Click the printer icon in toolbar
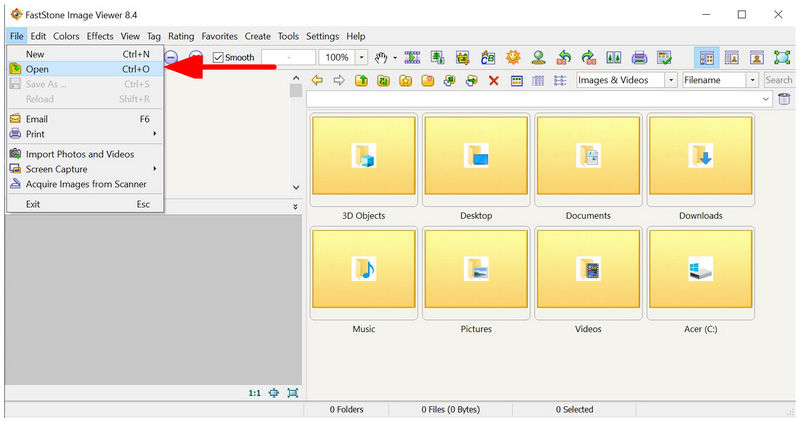800x422 pixels. click(639, 57)
